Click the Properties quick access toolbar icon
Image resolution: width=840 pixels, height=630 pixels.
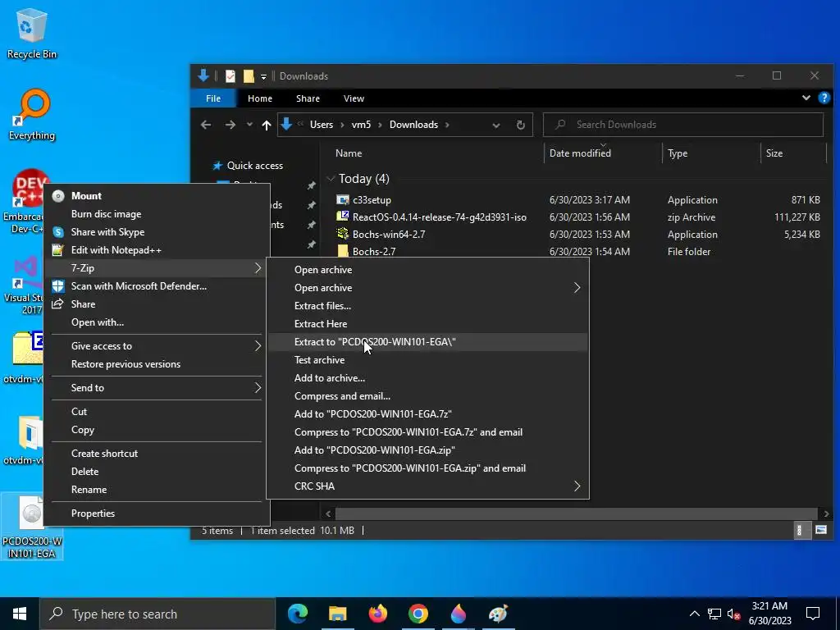[x=230, y=76]
